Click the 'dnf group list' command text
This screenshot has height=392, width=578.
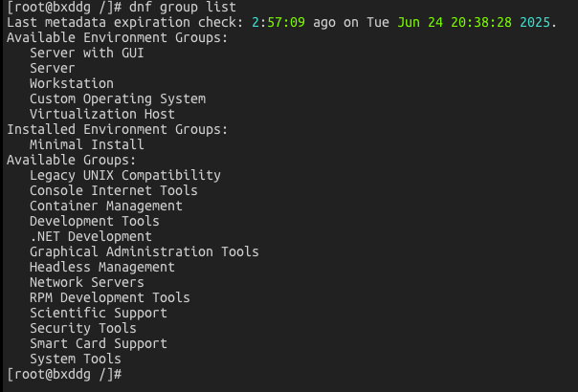click(x=183, y=7)
